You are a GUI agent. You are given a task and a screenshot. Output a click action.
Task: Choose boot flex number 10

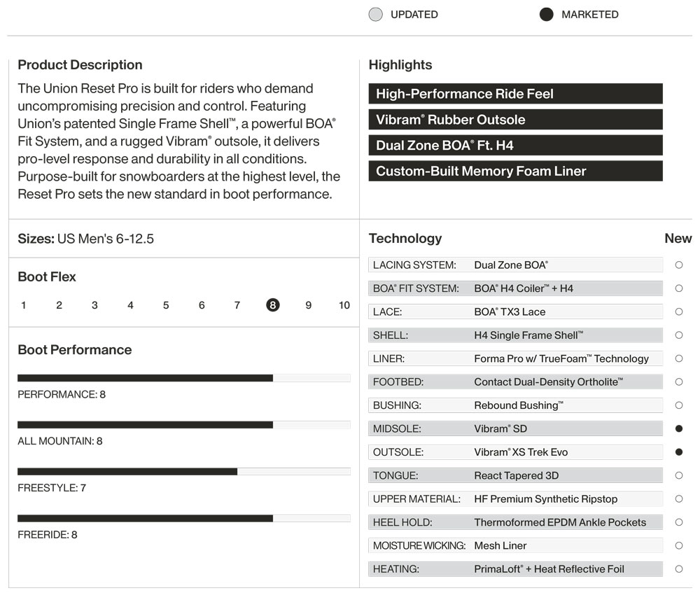344,305
